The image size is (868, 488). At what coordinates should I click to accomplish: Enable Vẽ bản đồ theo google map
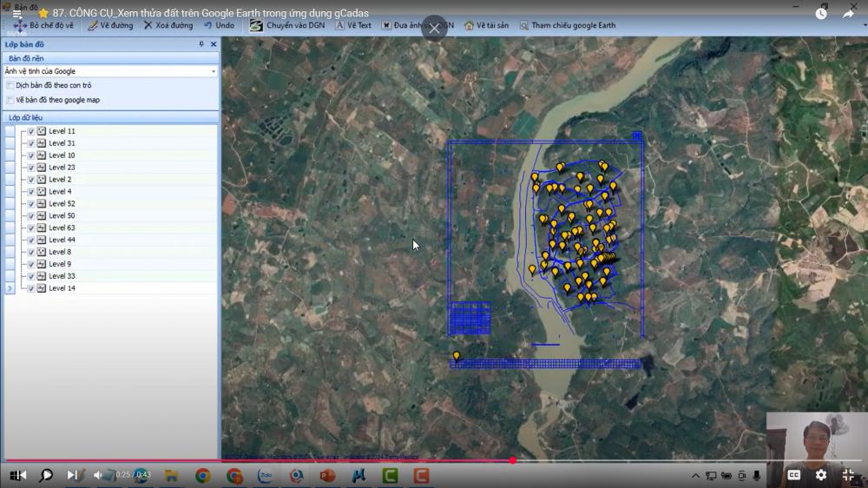click(10, 100)
